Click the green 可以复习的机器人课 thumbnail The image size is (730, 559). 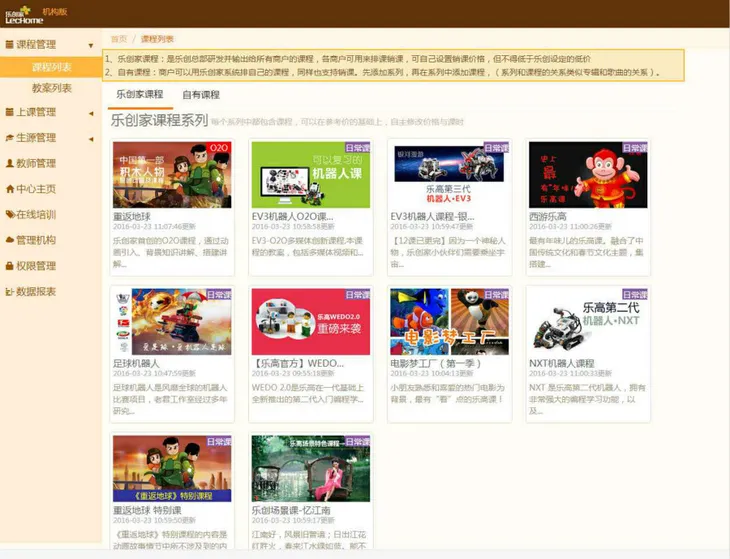click(x=311, y=175)
